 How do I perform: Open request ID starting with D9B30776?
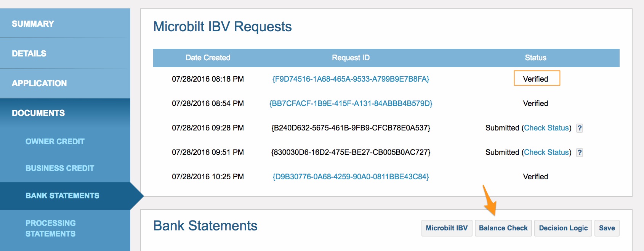[351, 177]
